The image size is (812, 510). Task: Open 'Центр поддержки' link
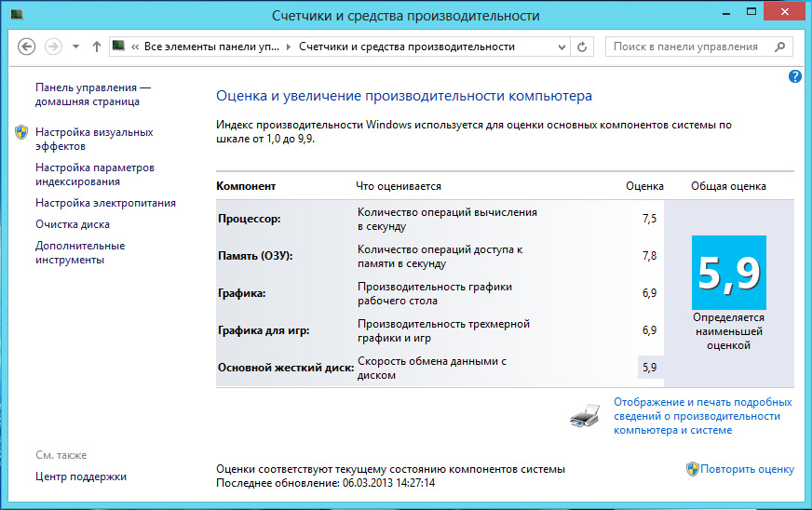(81, 476)
